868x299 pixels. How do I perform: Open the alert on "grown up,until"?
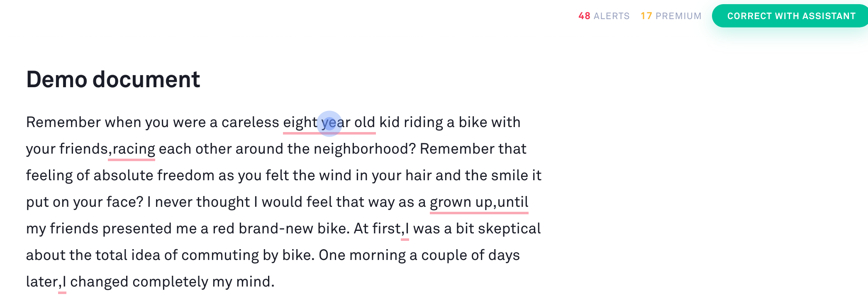click(479, 202)
